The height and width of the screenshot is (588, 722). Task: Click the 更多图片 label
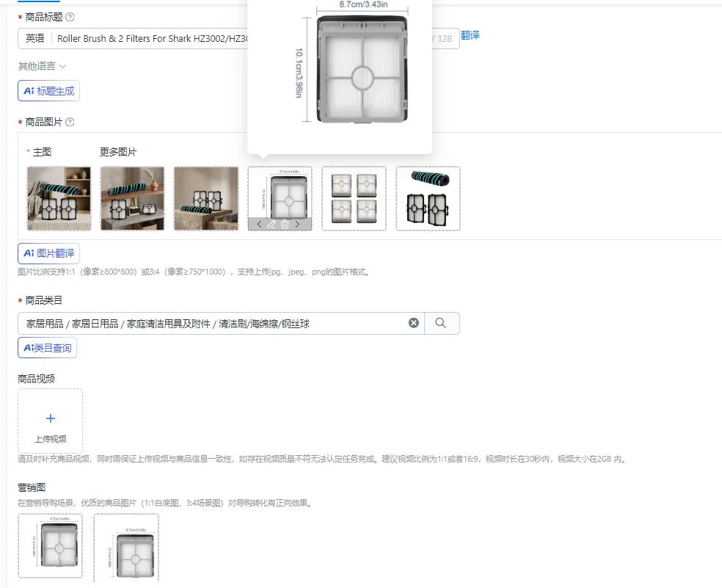click(x=118, y=152)
